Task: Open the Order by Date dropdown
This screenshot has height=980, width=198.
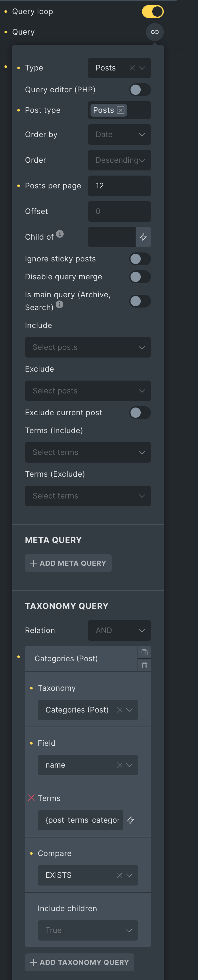Action: click(x=119, y=135)
